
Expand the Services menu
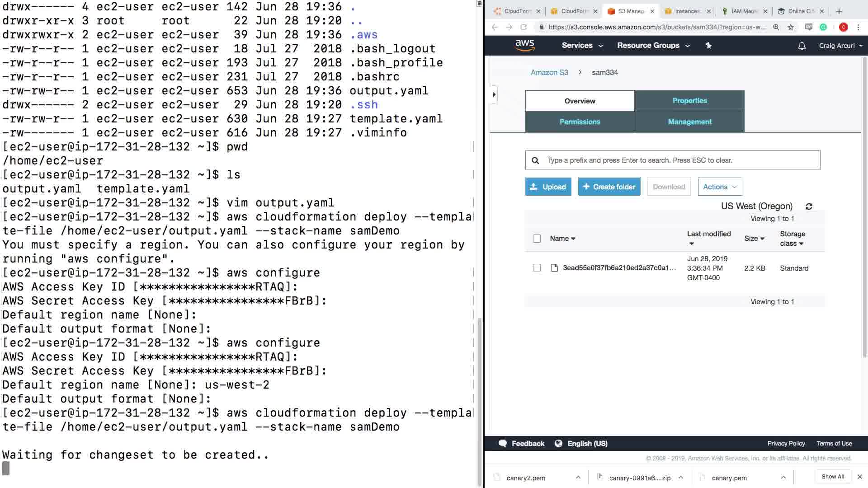point(582,45)
